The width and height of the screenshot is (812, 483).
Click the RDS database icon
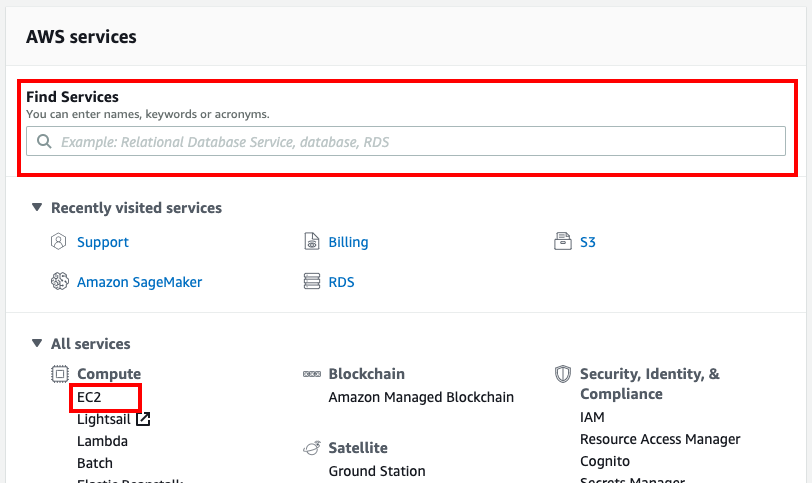(x=312, y=281)
